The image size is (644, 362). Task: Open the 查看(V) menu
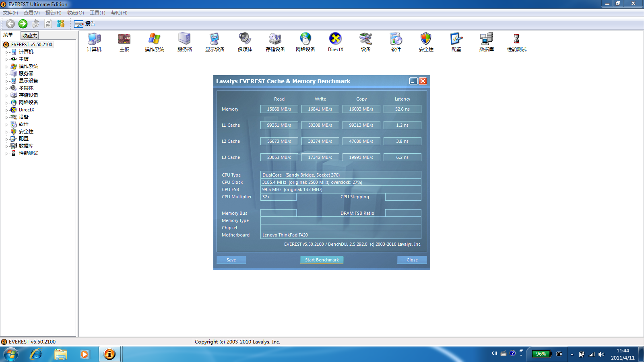[x=32, y=13]
